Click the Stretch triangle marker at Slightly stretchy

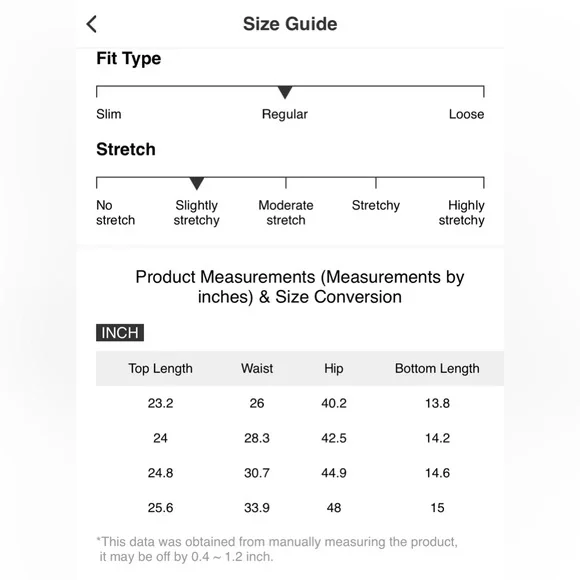pyautogui.click(x=196, y=183)
